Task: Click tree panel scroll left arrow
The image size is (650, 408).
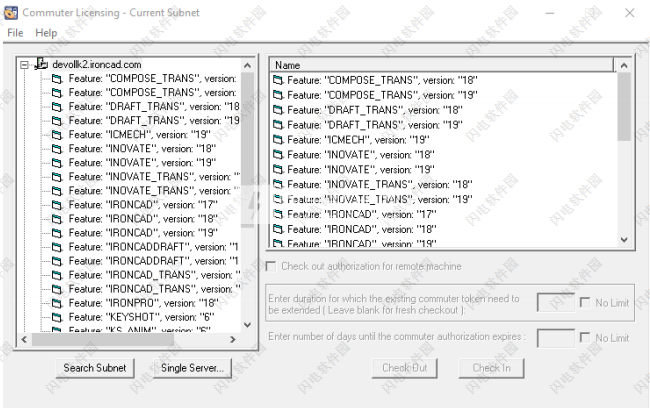Action: [x=24, y=340]
